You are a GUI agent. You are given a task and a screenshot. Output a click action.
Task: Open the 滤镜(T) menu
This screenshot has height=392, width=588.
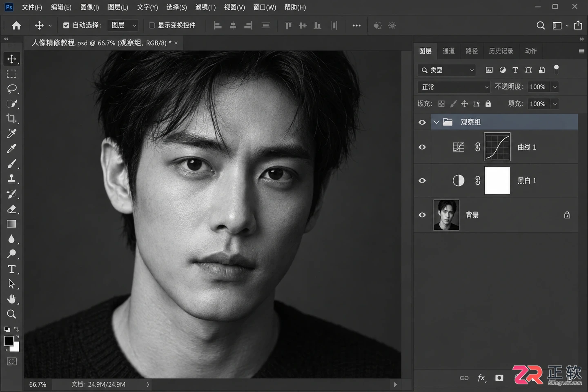(x=205, y=7)
